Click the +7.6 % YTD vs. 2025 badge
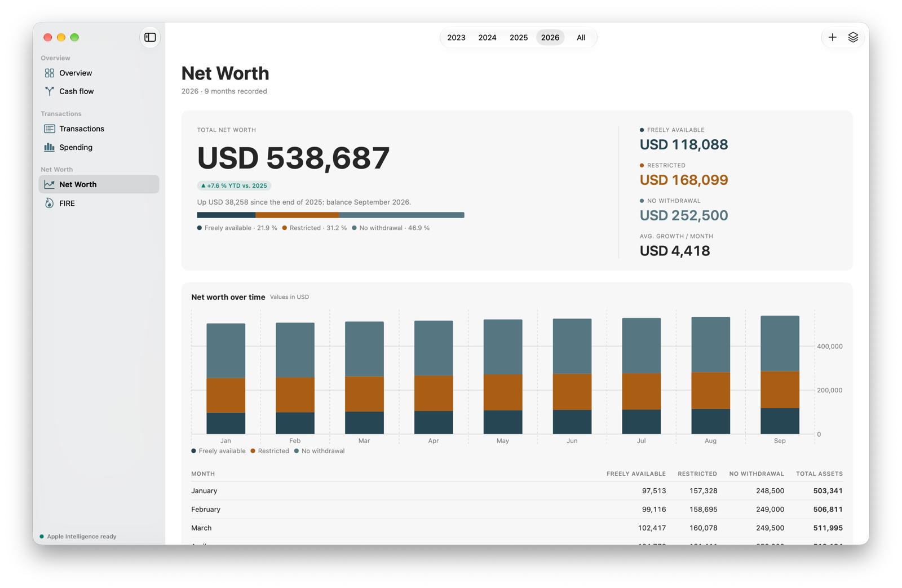 234,185
